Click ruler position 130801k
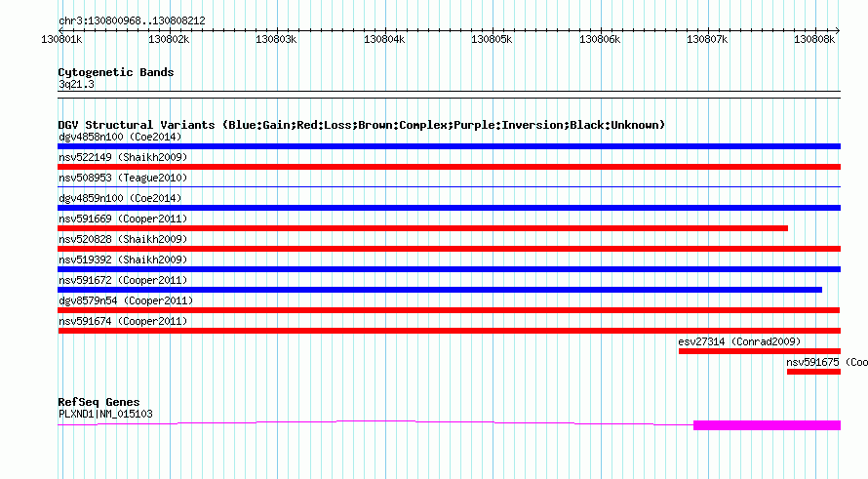This screenshot has height=479, width=868. click(61, 39)
